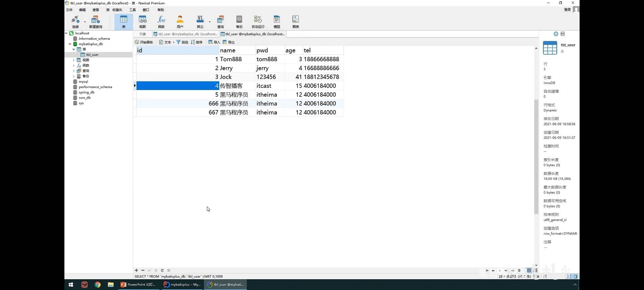The height and width of the screenshot is (290, 644).
Task: Open the record limit settings gear icon
Action: 519,271
